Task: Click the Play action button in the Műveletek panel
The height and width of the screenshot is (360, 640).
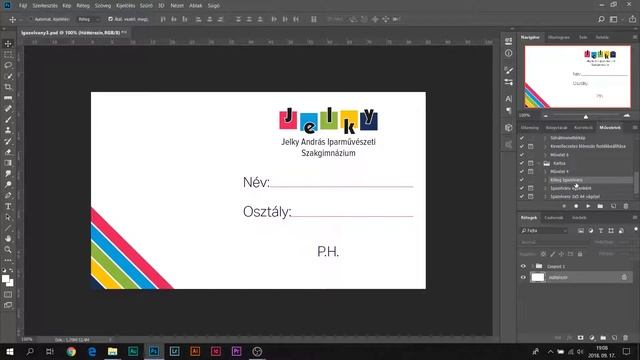Action: 588,206
